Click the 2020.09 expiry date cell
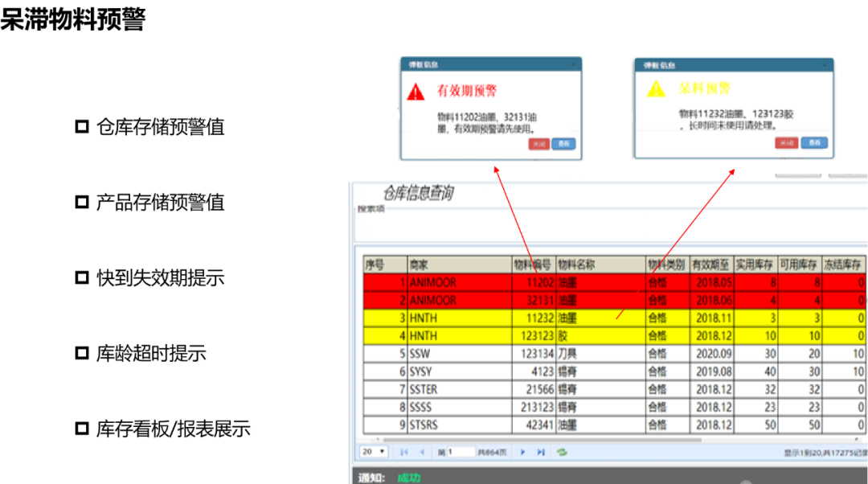This screenshot has height=484, width=868. click(x=711, y=353)
